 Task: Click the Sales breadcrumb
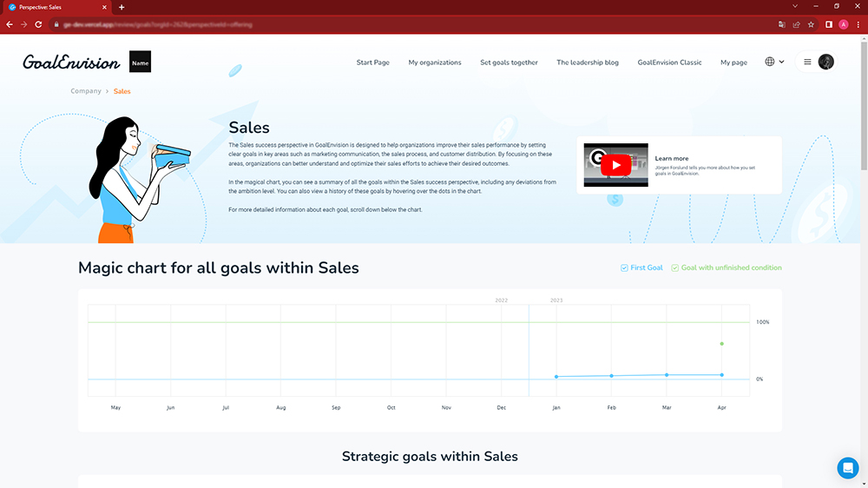pos(122,91)
